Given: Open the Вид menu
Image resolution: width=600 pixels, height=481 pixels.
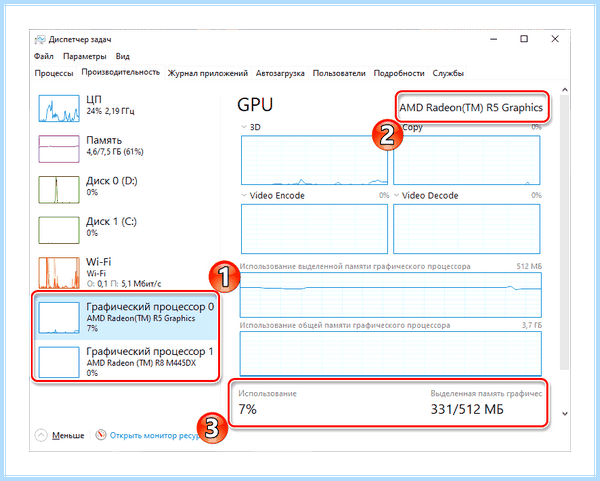Looking at the screenshot, I should pos(122,56).
